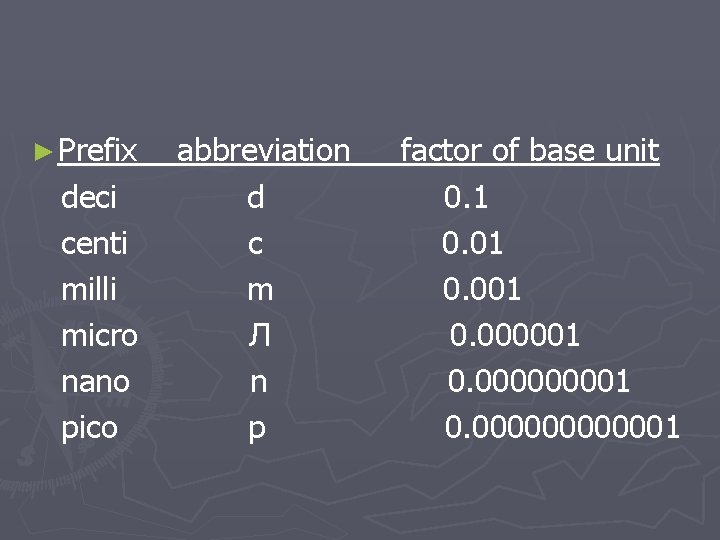720x540 pixels.
Task: Click the abbreviation m for milli
Action: click(x=260, y=291)
